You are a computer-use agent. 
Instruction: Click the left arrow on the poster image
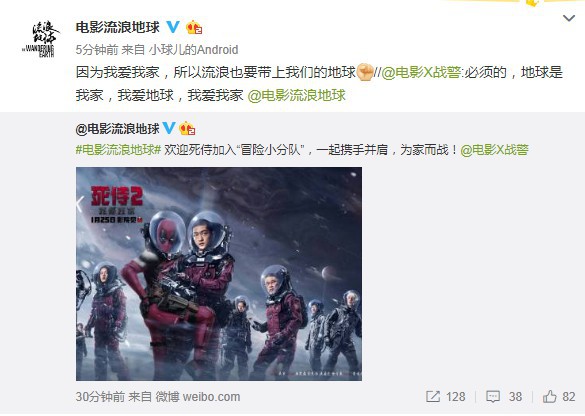tap(80, 204)
